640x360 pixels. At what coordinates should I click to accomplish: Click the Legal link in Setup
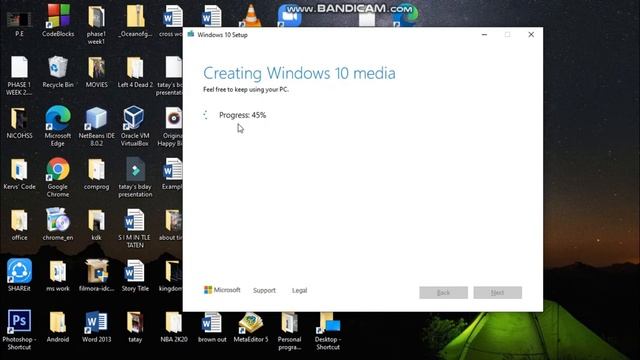pyautogui.click(x=299, y=290)
